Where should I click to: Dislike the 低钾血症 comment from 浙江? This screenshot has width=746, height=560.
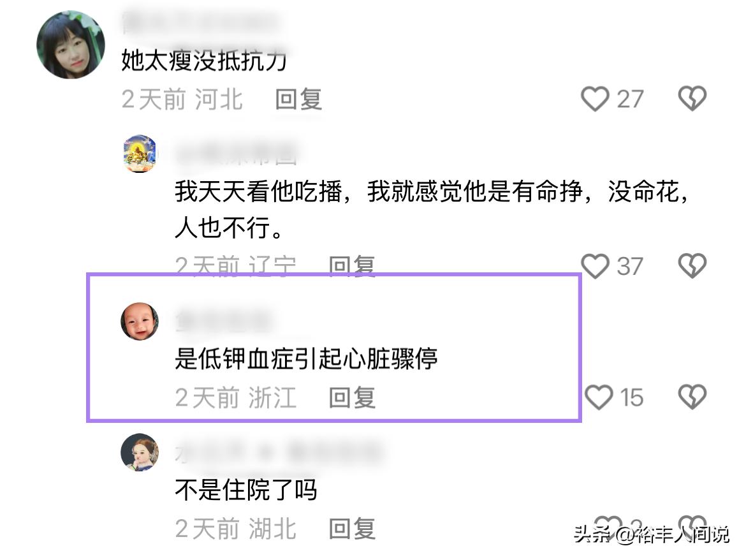(x=692, y=397)
